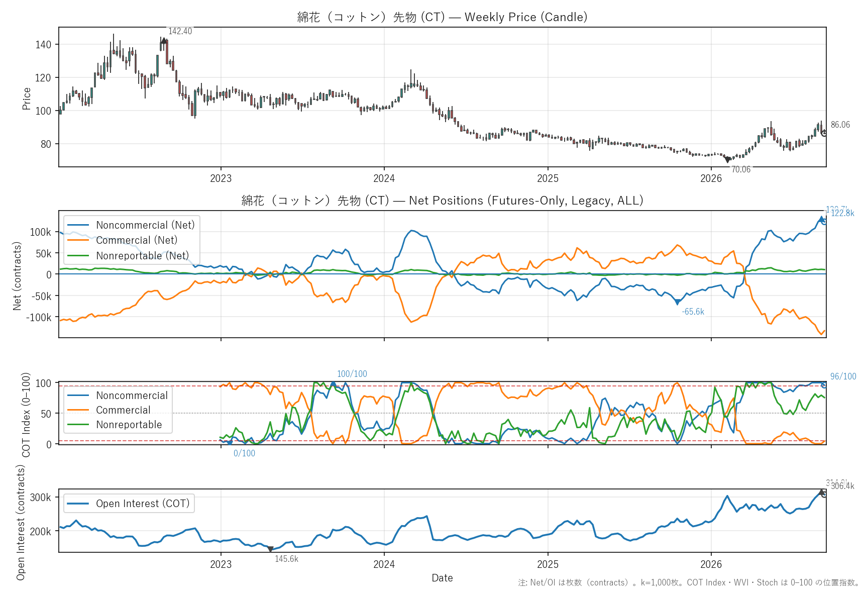Screen dimensions: 868x593
Task: Select the Open Interest (contracts) axis label
Action: pyautogui.click(x=21, y=522)
